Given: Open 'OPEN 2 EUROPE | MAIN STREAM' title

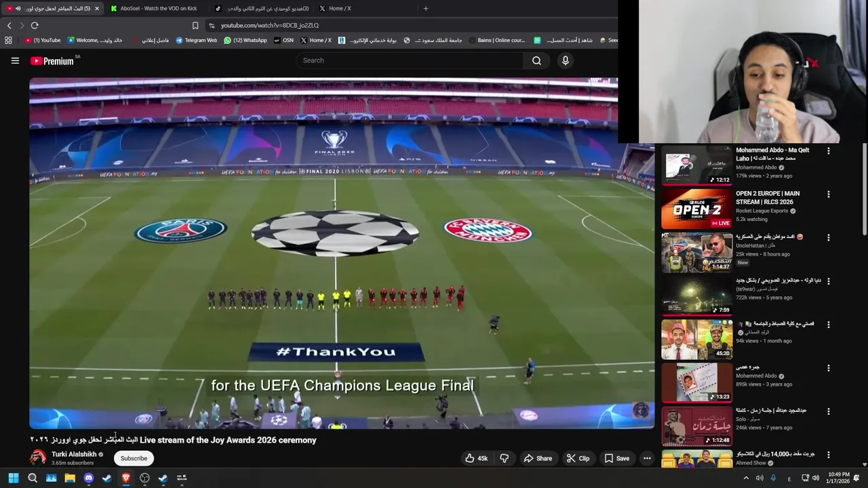Looking at the screenshot, I should click(x=768, y=197).
